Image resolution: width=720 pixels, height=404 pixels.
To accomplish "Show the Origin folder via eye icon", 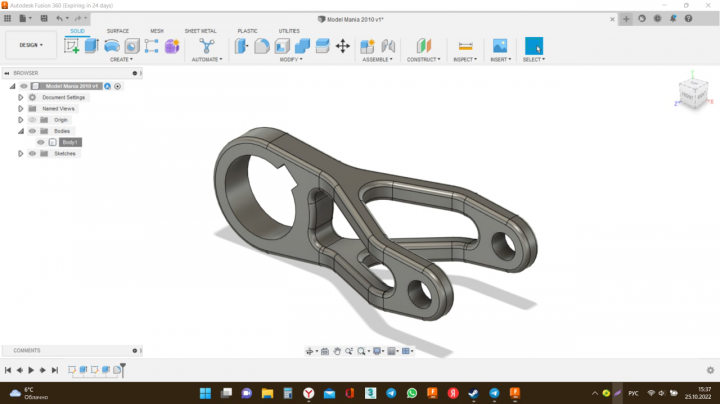I will point(32,120).
